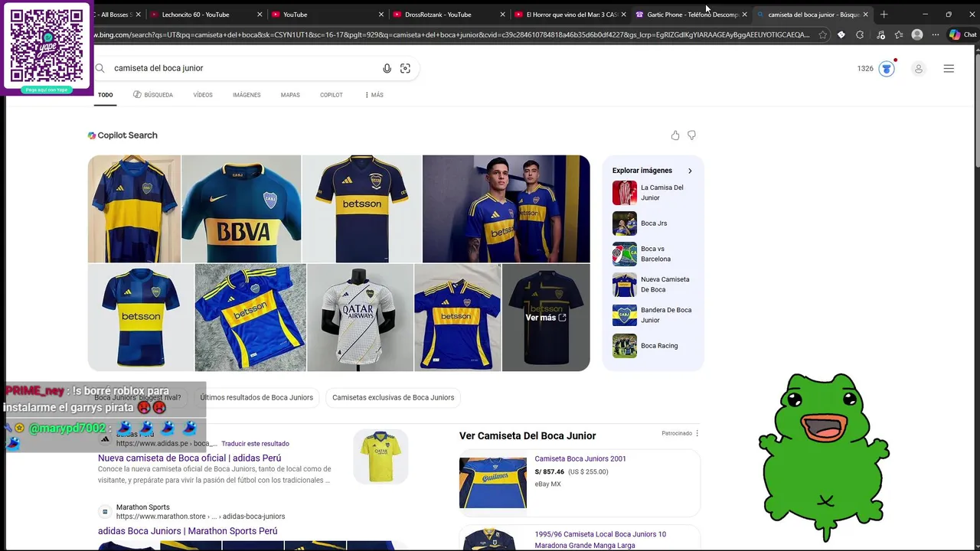Open 1995/96 Camiseta Local Boca Juniors listing
This screenshot has height=551, width=980.
[600, 540]
